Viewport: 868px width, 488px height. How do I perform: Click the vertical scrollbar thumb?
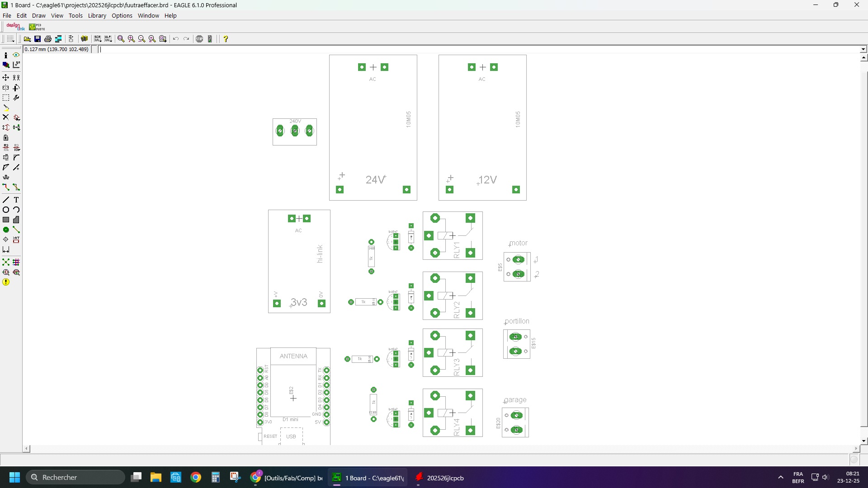pyautogui.click(x=863, y=249)
